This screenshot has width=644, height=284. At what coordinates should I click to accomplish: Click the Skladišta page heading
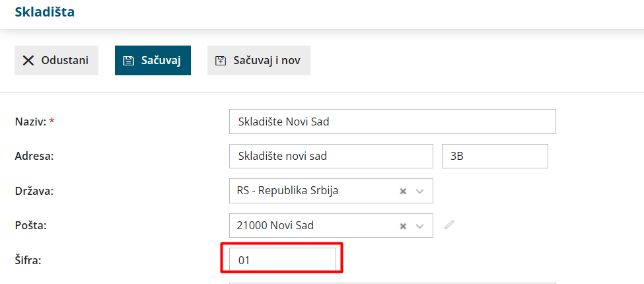(x=45, y=12)
